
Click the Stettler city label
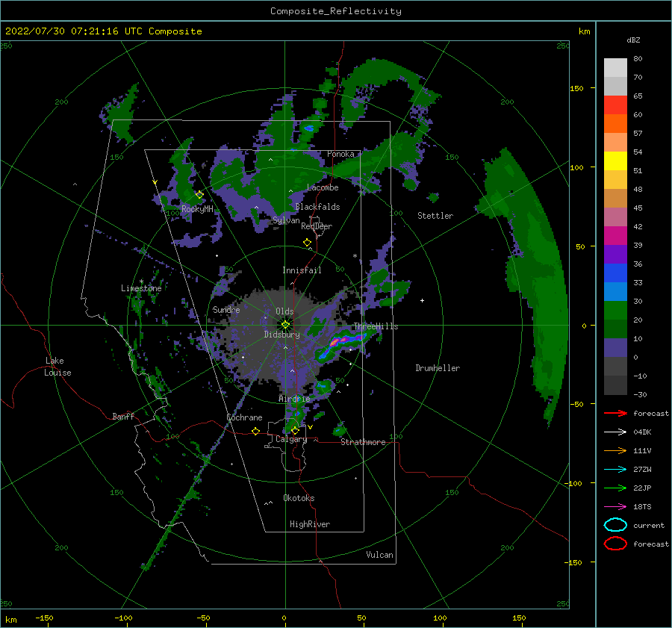tap(435, 216)
